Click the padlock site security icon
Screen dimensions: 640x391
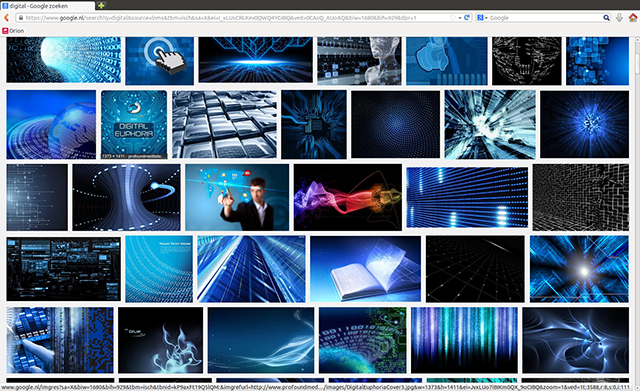pyautogui.click(x=20, y=18)
